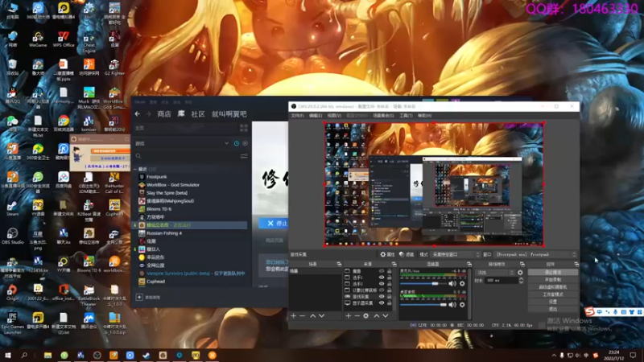Open Cheat Engine desktop shortcut
Viewport: 644px width, 362px height.
coord(89,41)
